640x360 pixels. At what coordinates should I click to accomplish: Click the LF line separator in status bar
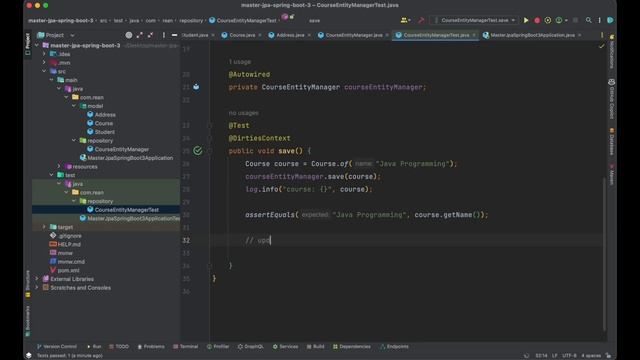(x=555, y=356)
